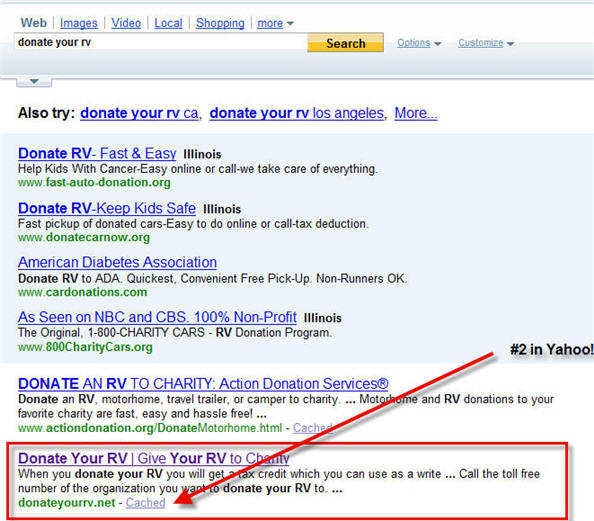
Task: Switch to the Video search tab
Action: pos(126,23)
